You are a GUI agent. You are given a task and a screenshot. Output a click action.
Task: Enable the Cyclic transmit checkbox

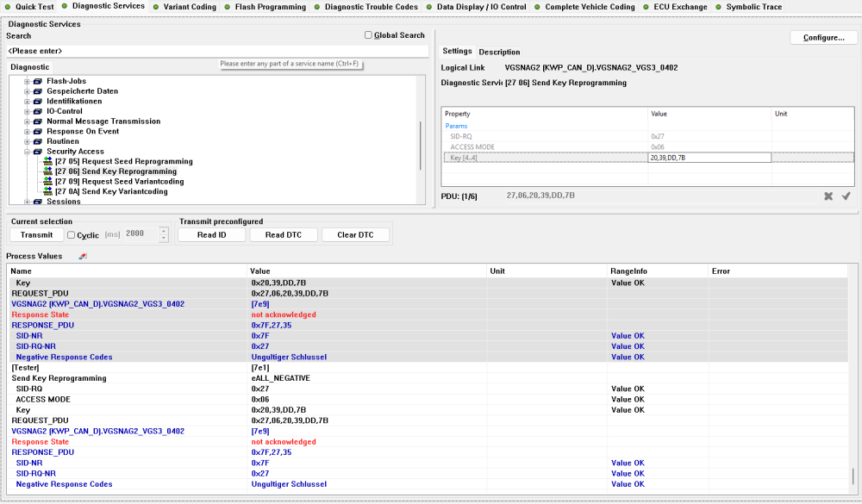71,234
